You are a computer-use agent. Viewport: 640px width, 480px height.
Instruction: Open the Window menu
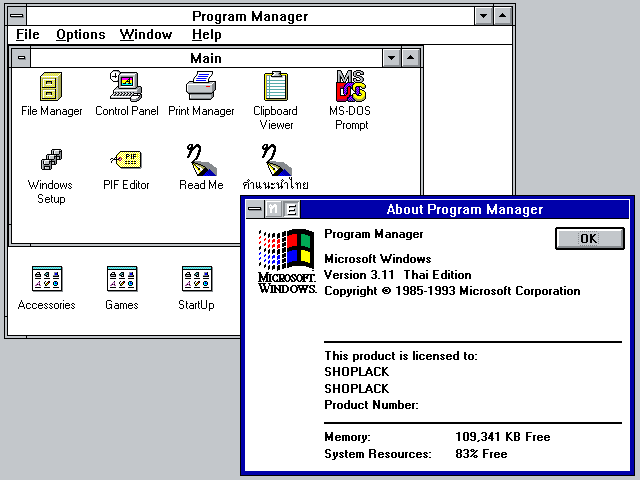click(146, 35)
